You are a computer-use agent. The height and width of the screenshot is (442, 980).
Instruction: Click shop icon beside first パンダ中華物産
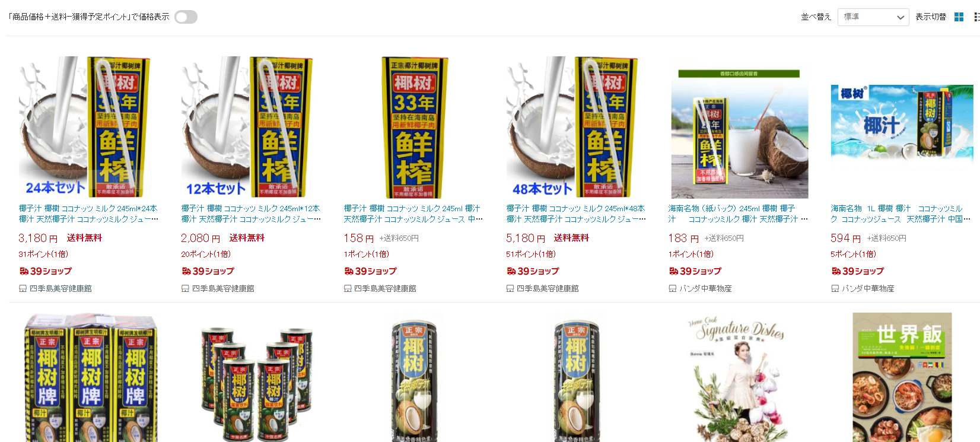click(x=672, y=288)
